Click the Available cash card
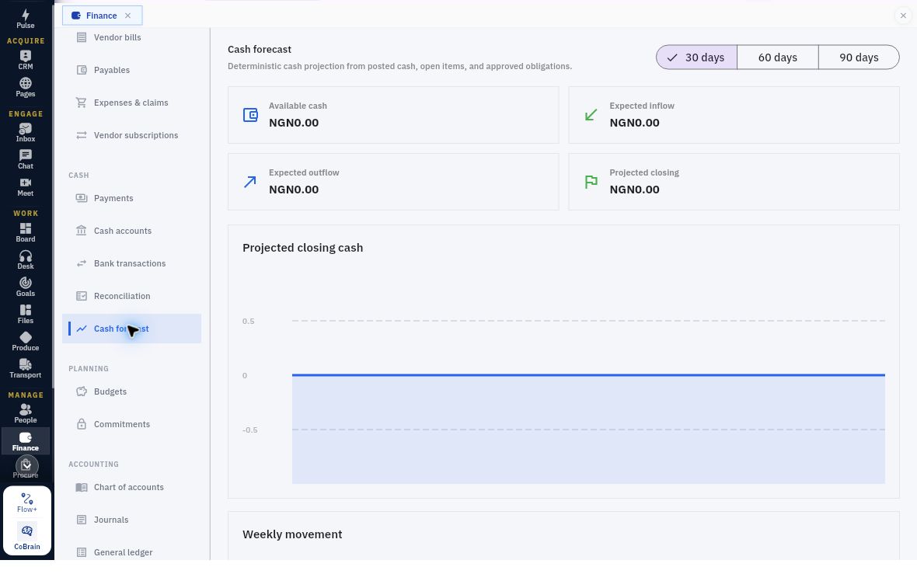The image size is (917, 588). pos(393,115)
